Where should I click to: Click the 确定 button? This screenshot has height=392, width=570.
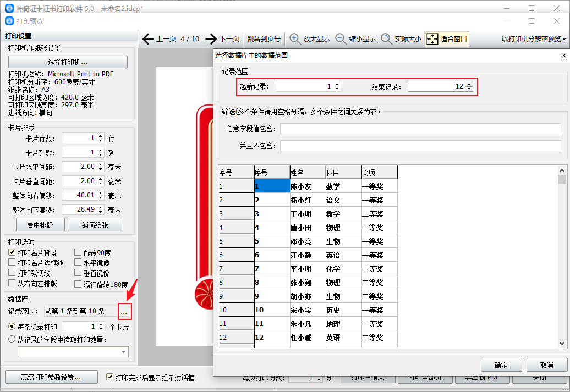(x=501, y=365)
